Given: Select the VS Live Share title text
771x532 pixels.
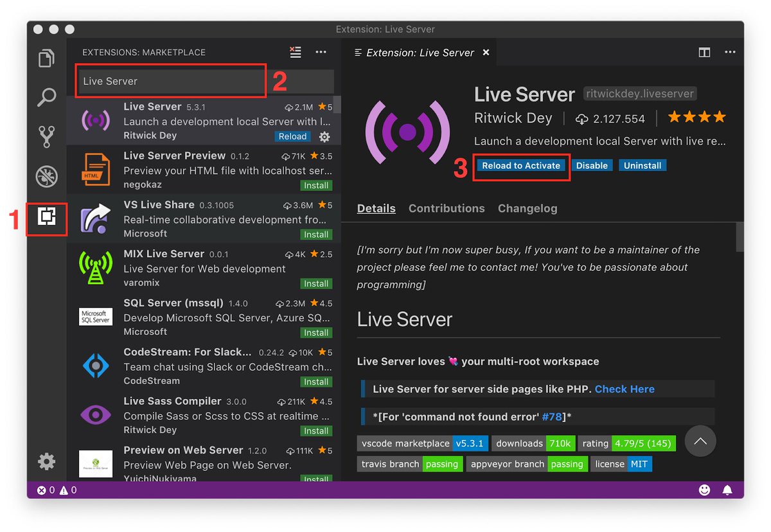Looking at the screenshot, I should 159,205.
